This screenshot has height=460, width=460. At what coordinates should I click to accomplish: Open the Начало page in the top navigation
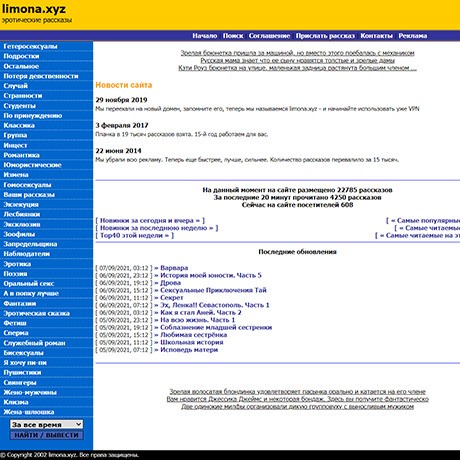(205, 36)
